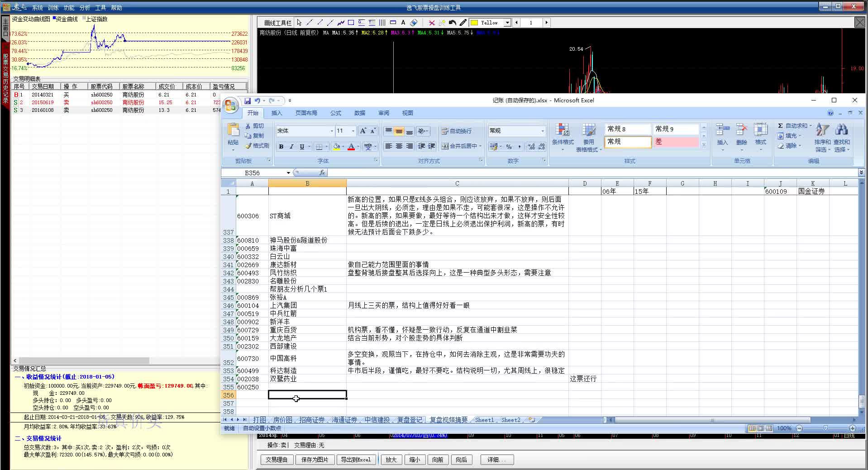Open the font name 宋体 dropdown

tap(331, 131)
